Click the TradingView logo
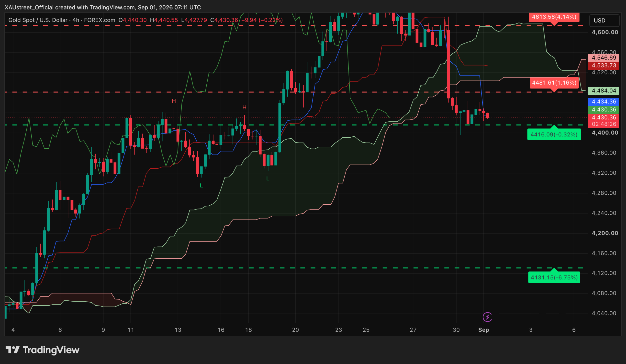 [43, 350]
